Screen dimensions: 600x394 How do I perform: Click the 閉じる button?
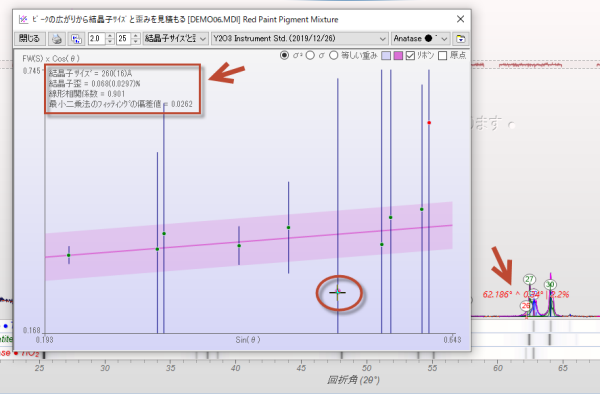tap(30, 39)
